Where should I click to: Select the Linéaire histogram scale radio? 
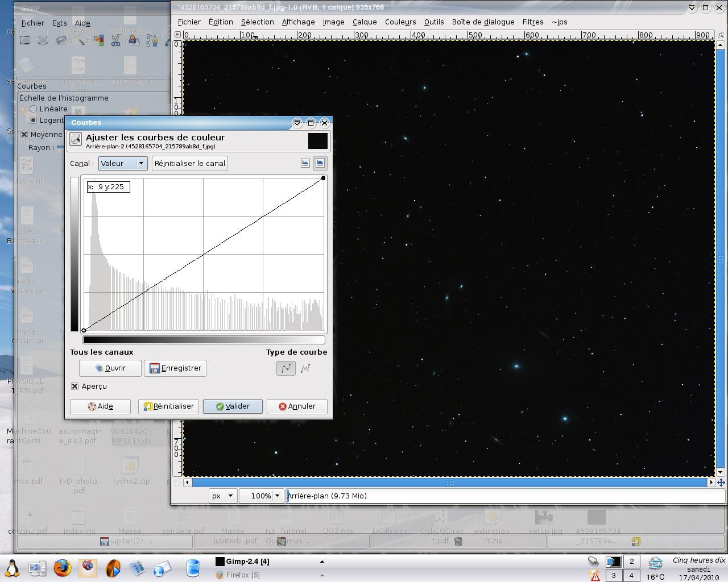33,109
